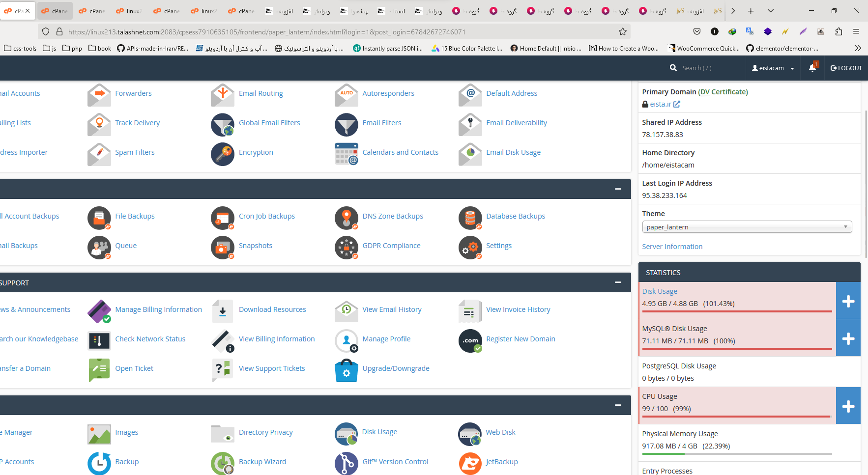This screenshot has height=475, width=868.
Task: Open the Manage Billing Information icon
Action: (99, 311)
